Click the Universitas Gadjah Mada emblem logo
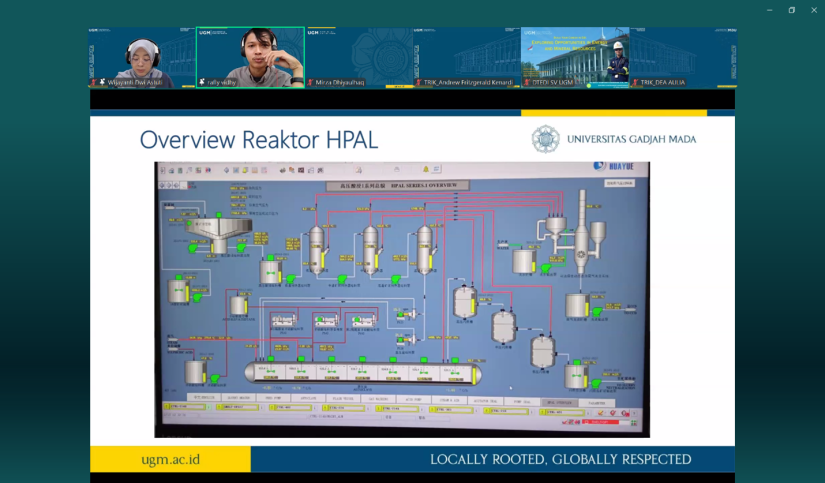825x483 pixels. click(x=546, y=139)
